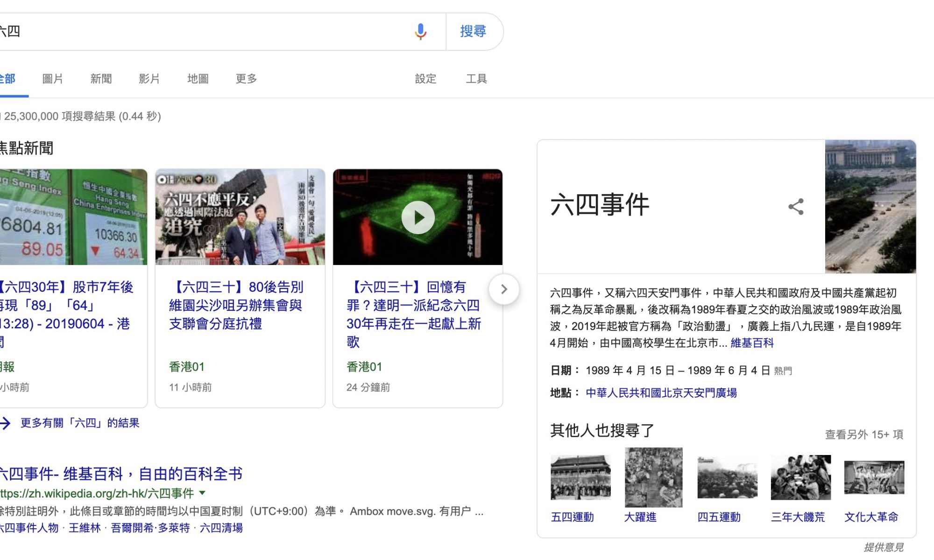Open the 吾爾開希·多萊特 sitelink
Viewport: 934px width, 560px height.
click(150, 528)
